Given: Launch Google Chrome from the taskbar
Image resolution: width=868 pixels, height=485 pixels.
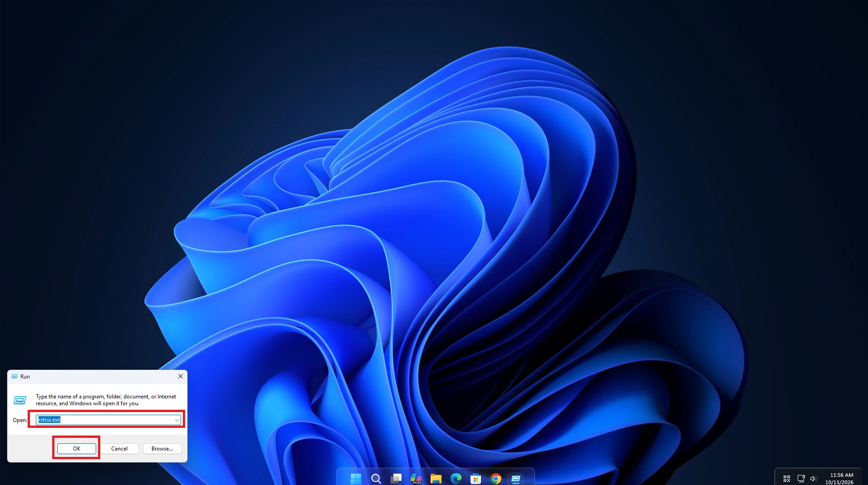Looking at the screenshot, I should 496,478.
